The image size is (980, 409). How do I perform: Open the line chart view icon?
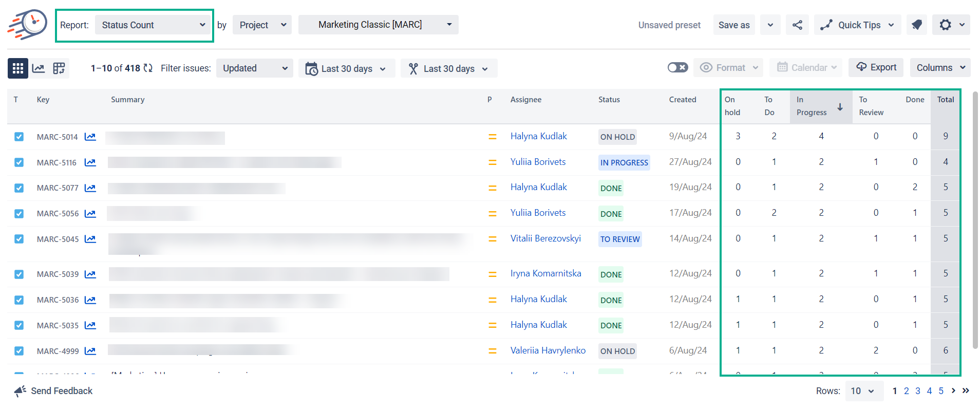(x=39, y=68)
